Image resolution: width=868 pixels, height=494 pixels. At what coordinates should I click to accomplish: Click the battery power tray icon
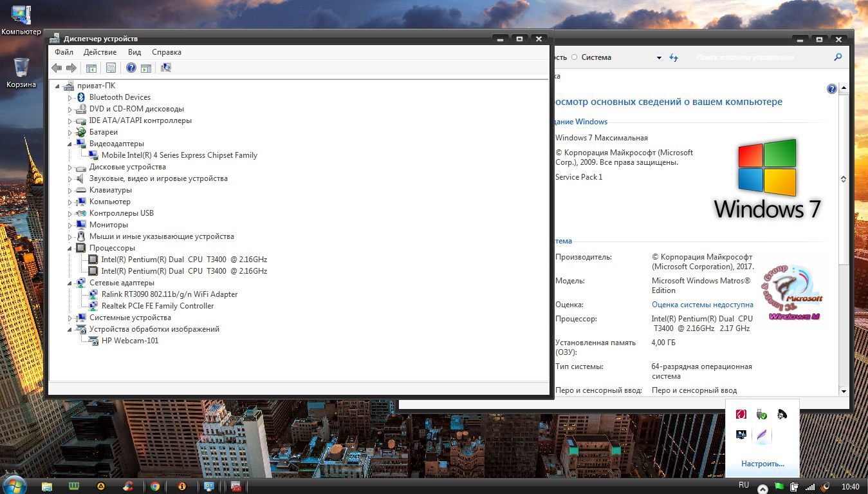pyautogui.click(x=795, y=486)
